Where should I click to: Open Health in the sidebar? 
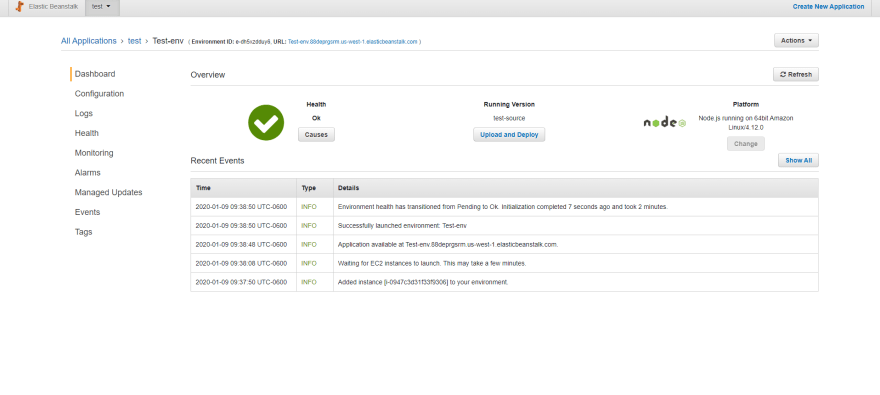(x=86, y=133)
